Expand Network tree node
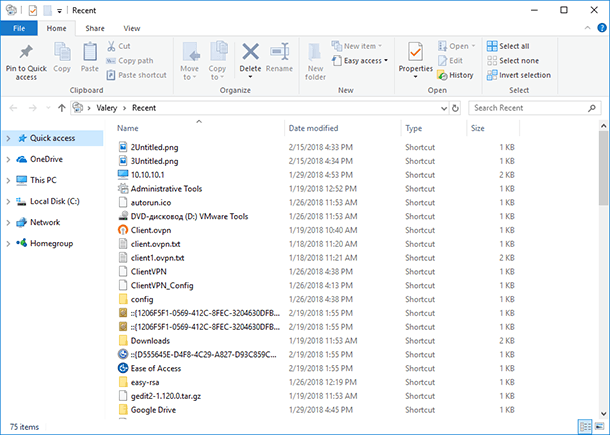This screenshot has width=610, height=435. 8,223
